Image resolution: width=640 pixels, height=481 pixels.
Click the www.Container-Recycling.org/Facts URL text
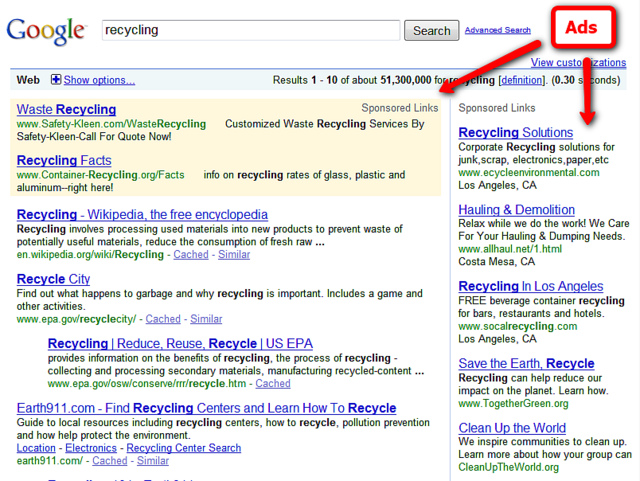(x=100, y=175)
